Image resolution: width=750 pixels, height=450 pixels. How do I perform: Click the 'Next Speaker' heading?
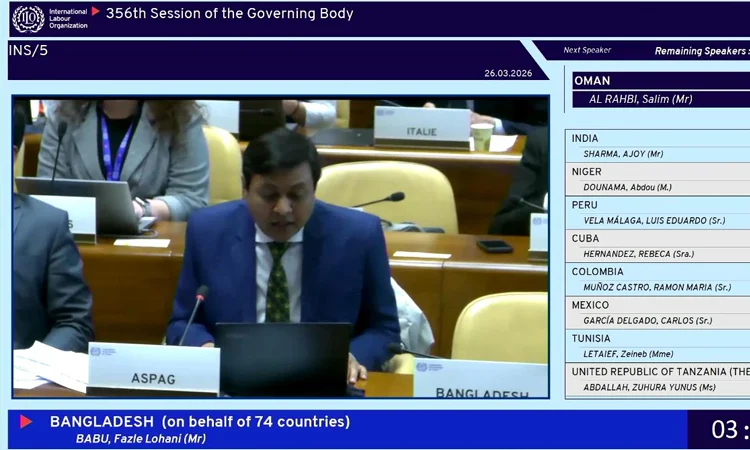(x=587, y=51)
